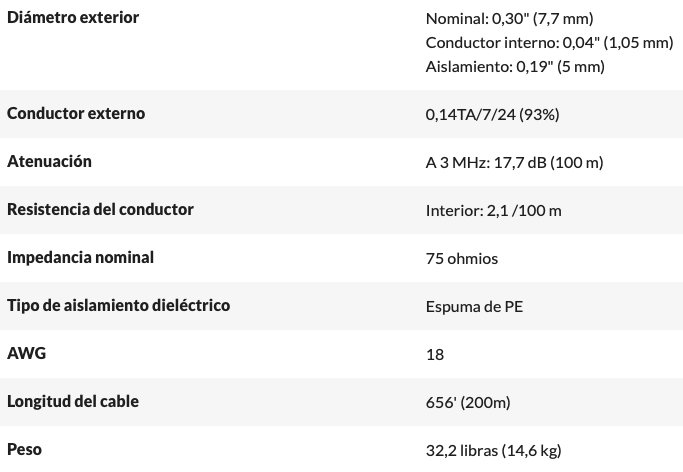Click the 'Conductor interno: 0,04" (1,05 mm)' line
The width and height of the screenshot is (683, 472).
[x=549, y=42]
